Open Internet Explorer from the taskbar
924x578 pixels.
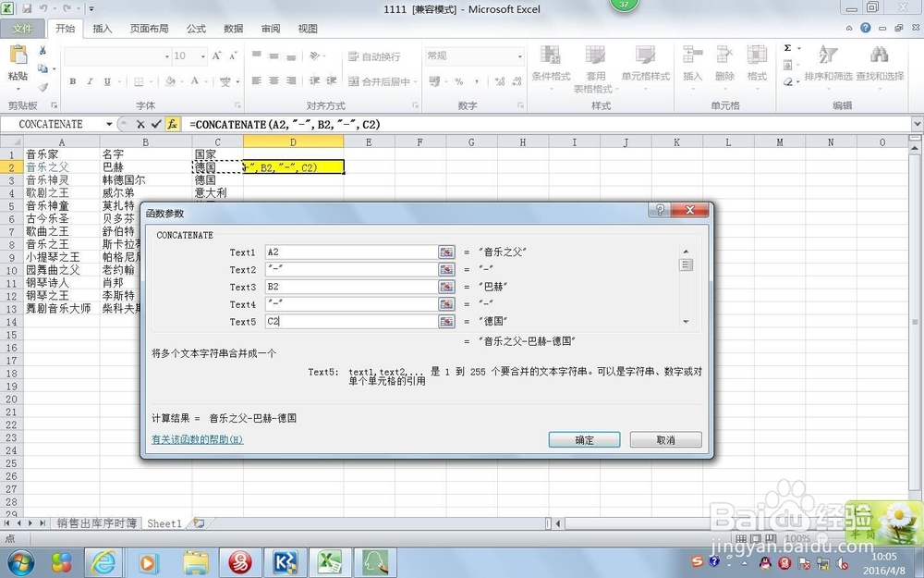103,562
